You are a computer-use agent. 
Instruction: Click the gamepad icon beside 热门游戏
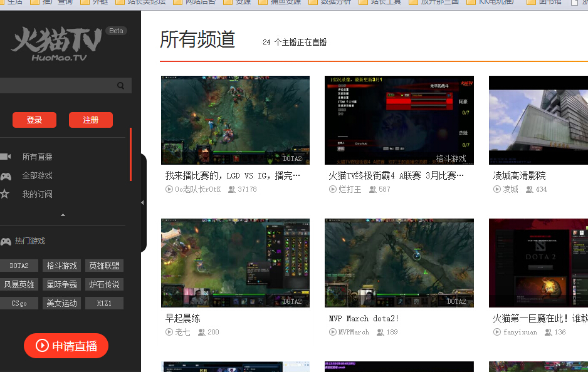[x=6, y=241]
